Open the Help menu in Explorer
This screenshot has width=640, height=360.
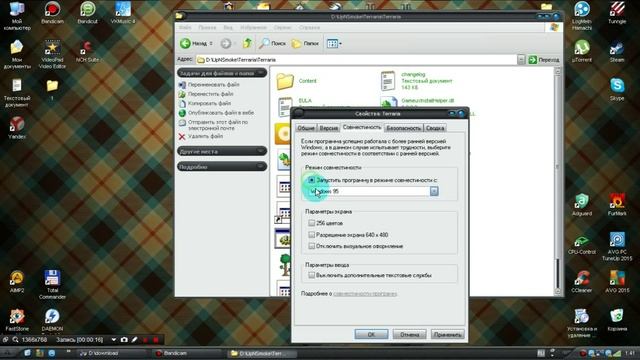309,28
